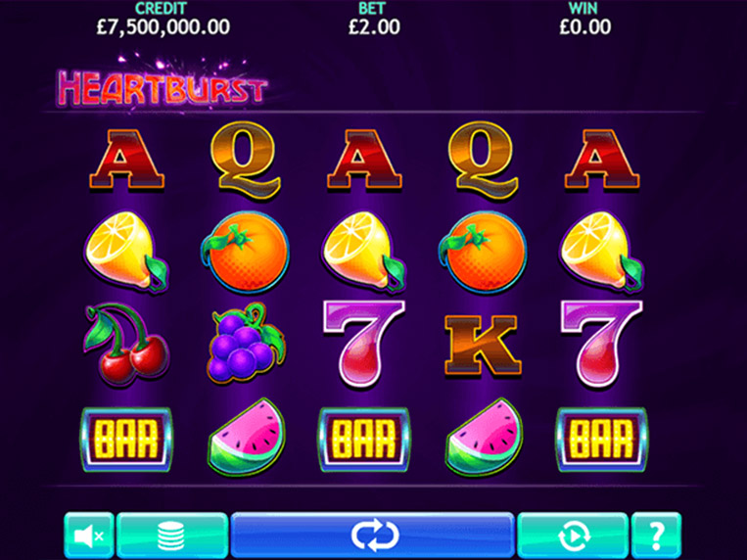Select the Q symbol on second reel

coord(246,159)
